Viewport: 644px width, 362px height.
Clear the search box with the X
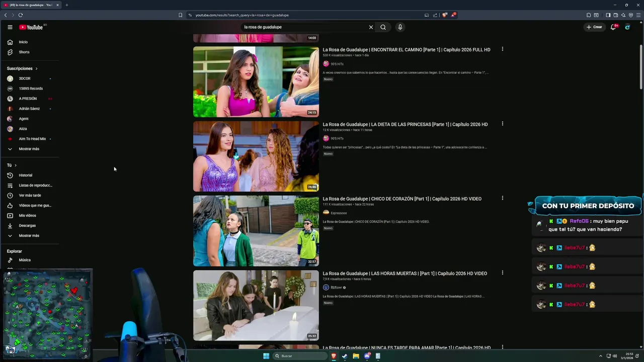(x=371, y=27)
